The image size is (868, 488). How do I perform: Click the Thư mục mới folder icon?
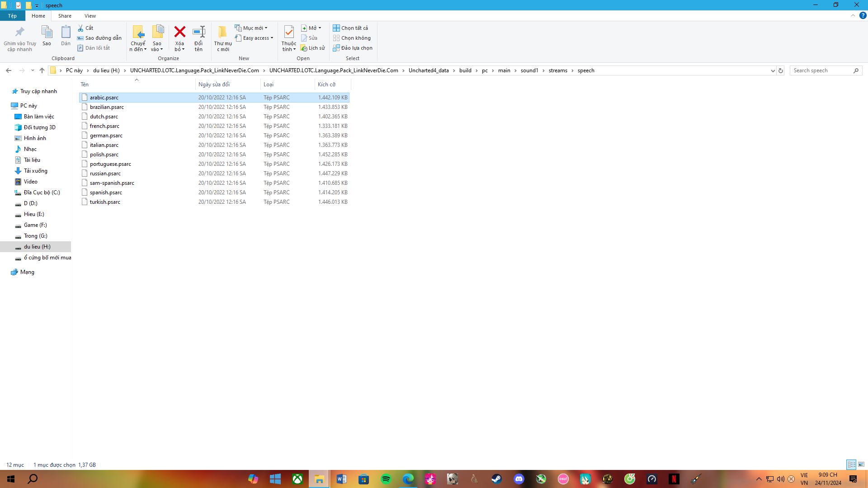222,32
